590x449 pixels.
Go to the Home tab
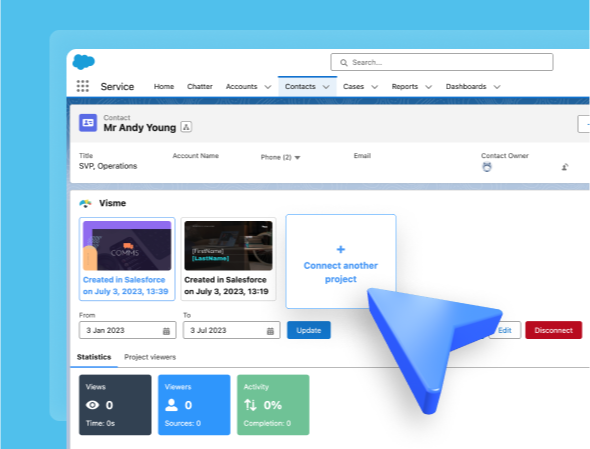click(164, 87)
